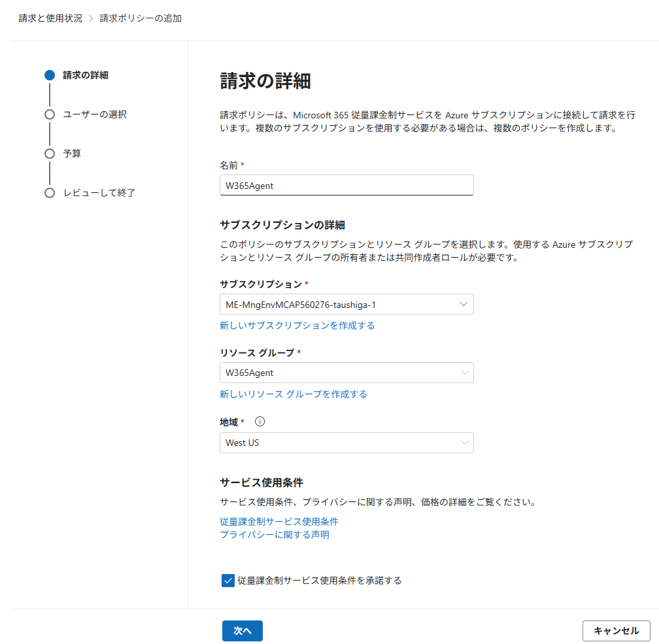This screenshot has width=659, height=644.
Task: Open the 従量課金制サービス使用条件 link
Action: coord(279,522)
